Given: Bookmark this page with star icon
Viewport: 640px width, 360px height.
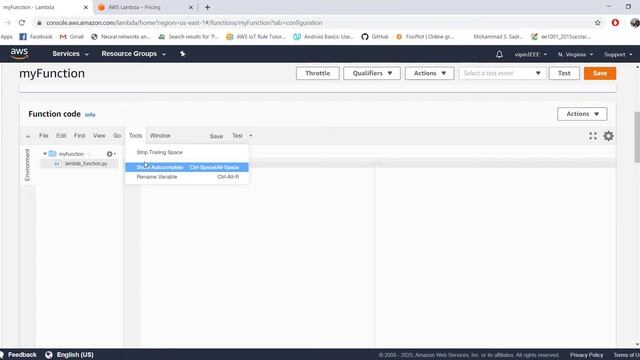Looking at the screenshot, I should (598, 23).
